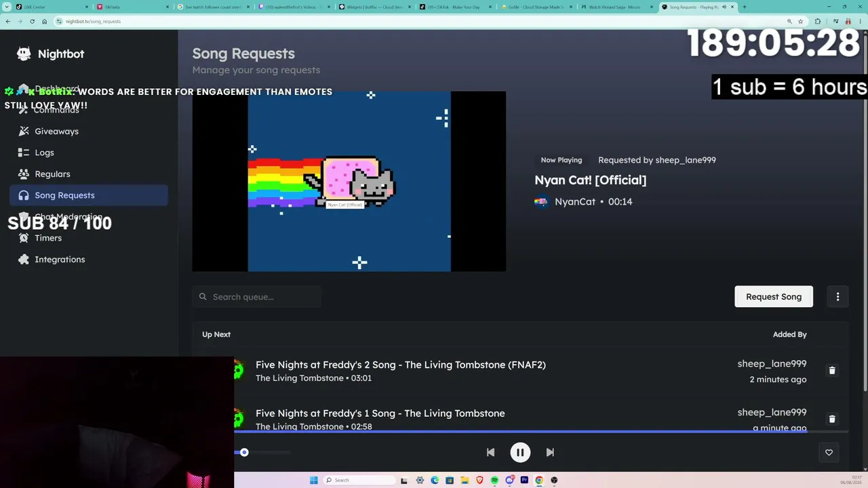Open song queue more options menu
Screen dimensions: 868x488
coord(837,297)
